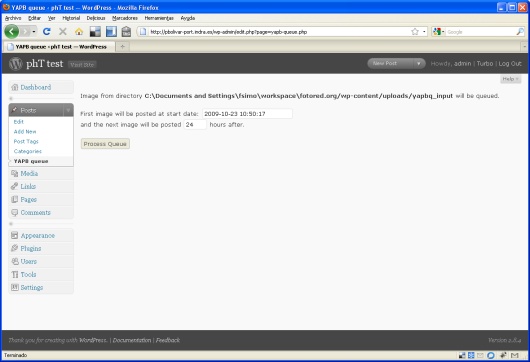
Task: Open the admin profile link
Action: click(462, 64)
